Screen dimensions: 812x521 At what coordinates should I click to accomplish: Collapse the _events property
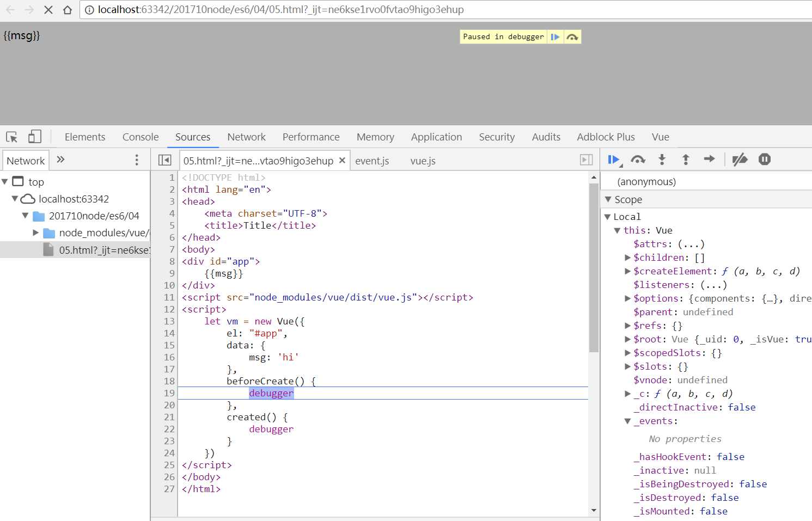tap(627, 421)
